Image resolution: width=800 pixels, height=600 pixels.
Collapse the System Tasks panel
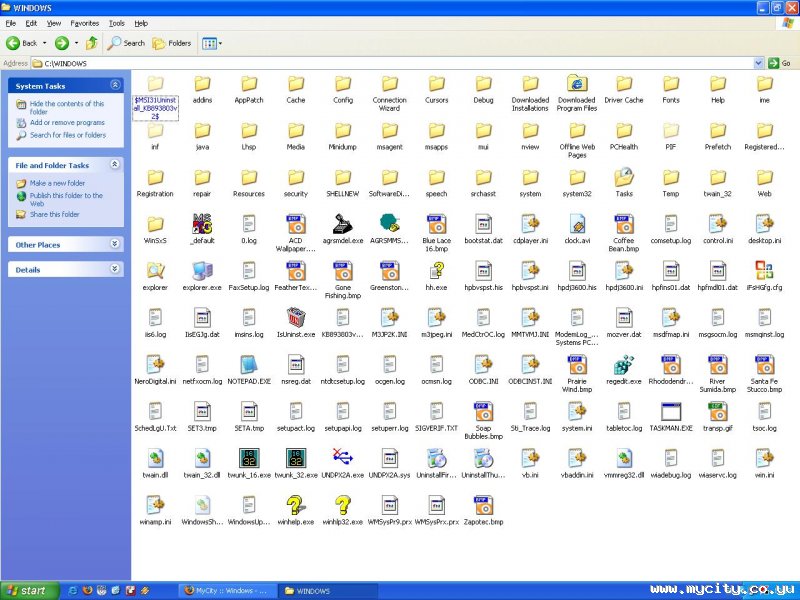tap(115, 86)
